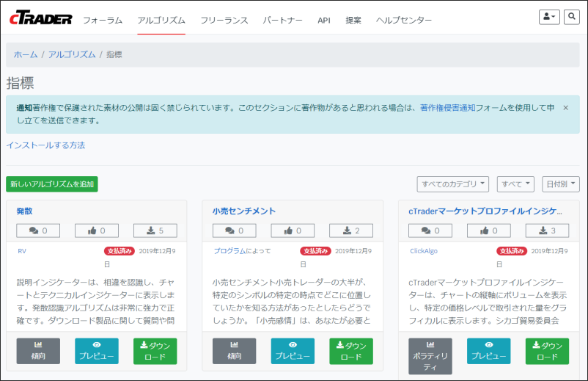
Task: Click ボラティリティ category button
Action: [x=430, y=356]
